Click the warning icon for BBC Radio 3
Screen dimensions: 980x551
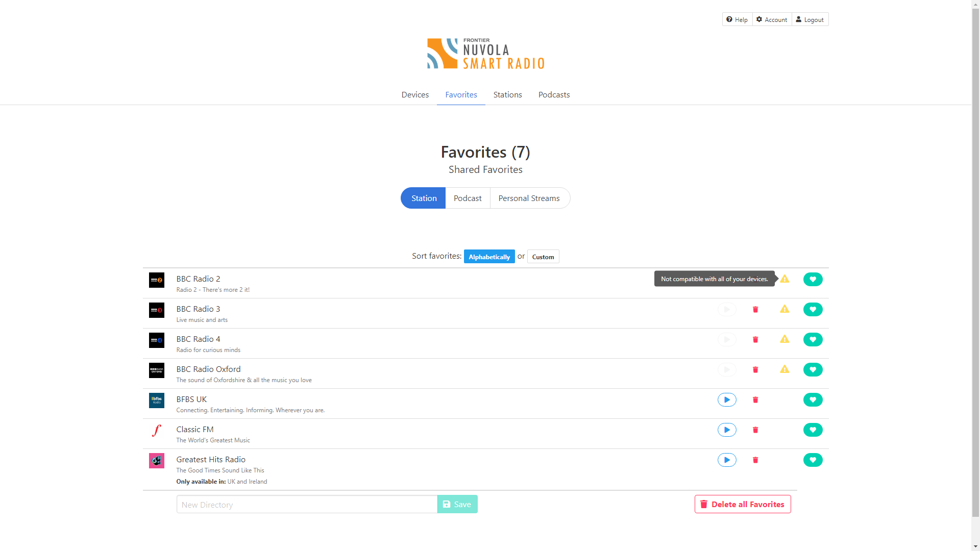click(785, 309)
